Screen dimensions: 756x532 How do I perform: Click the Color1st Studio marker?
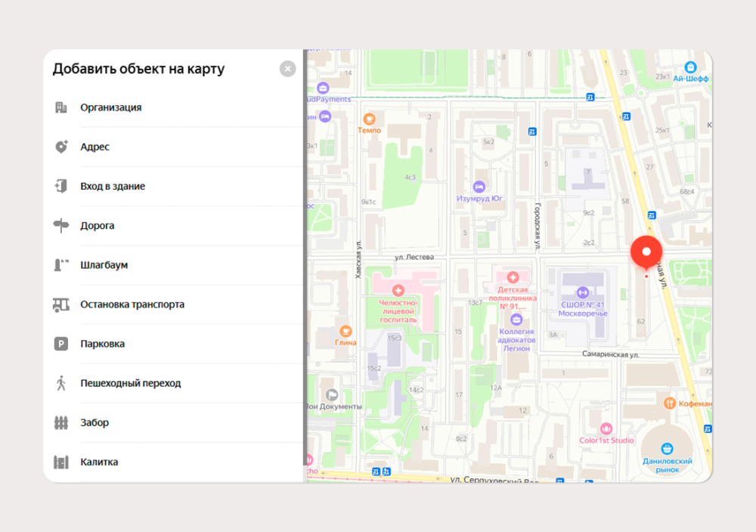(x=606, y=428)
